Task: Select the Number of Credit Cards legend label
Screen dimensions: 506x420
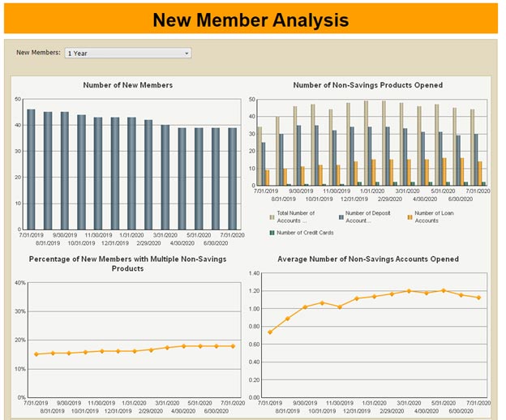Action: coord(306,233)
